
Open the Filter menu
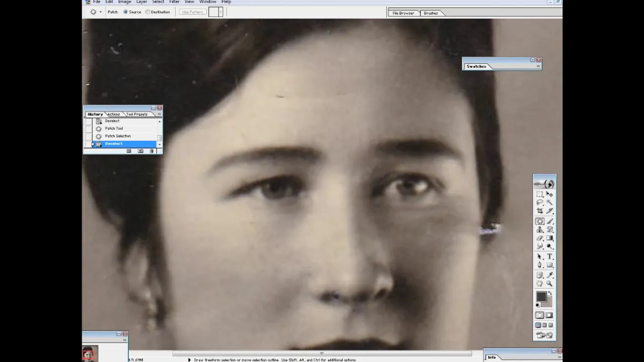pyautogui.click(x=174, y=2)
